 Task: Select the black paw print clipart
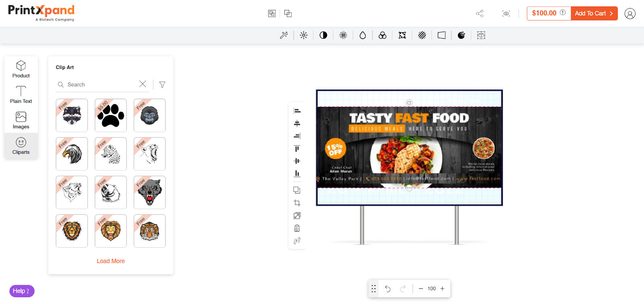point(111,115)
